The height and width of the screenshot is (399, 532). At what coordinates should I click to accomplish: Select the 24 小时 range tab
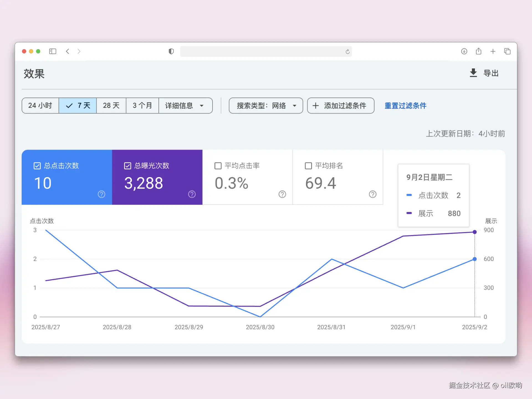40,106
